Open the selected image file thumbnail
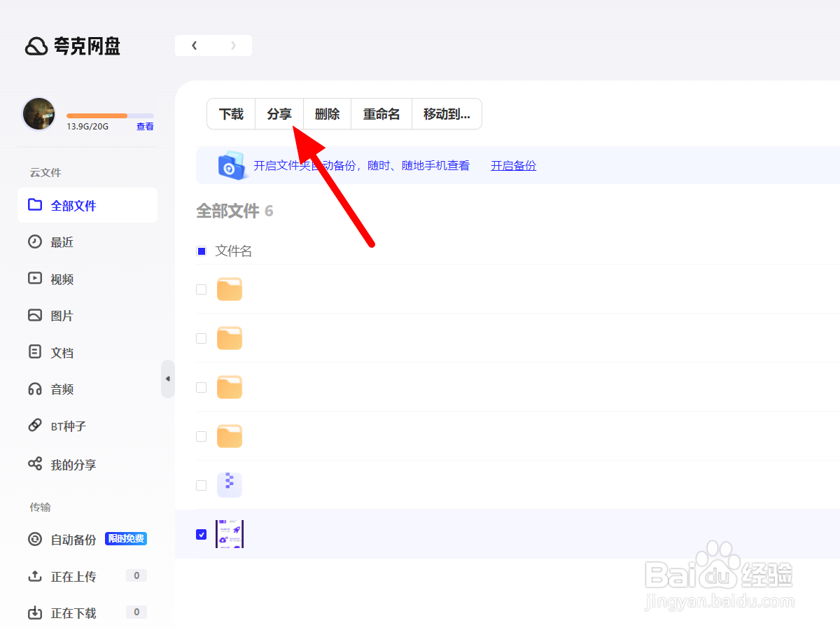 [230, 534]
